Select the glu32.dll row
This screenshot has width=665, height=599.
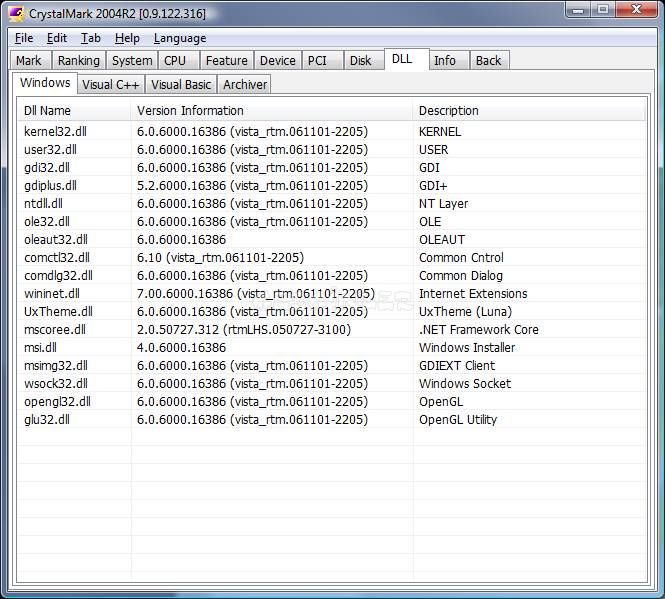pyautogui.click(x=332, y=420)
